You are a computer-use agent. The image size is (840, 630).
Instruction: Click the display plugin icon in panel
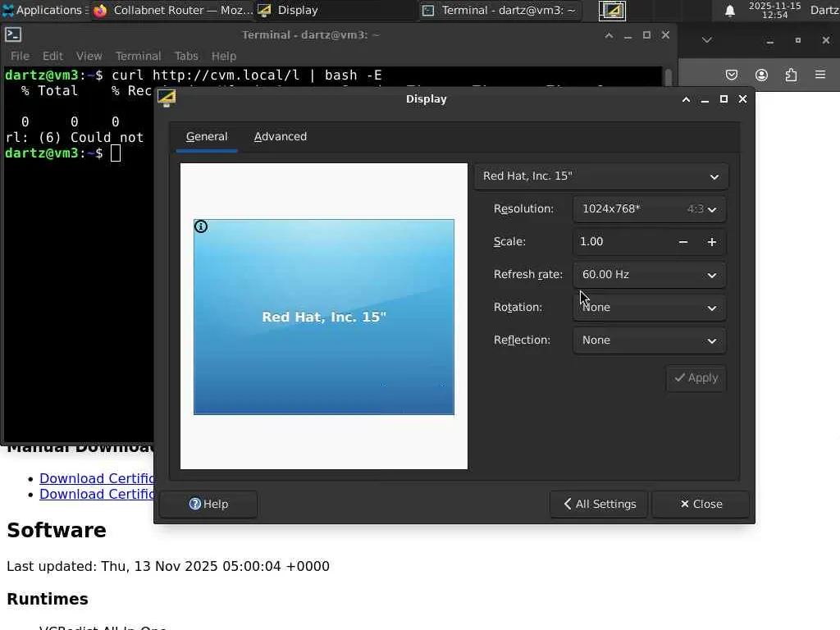pyautogui.click(x=612, y=11)
